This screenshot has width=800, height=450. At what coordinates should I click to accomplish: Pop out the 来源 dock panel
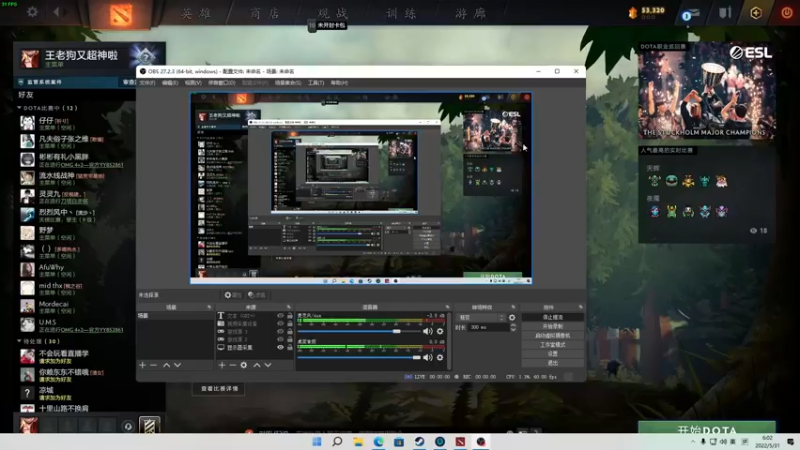(x=289, y=307)
